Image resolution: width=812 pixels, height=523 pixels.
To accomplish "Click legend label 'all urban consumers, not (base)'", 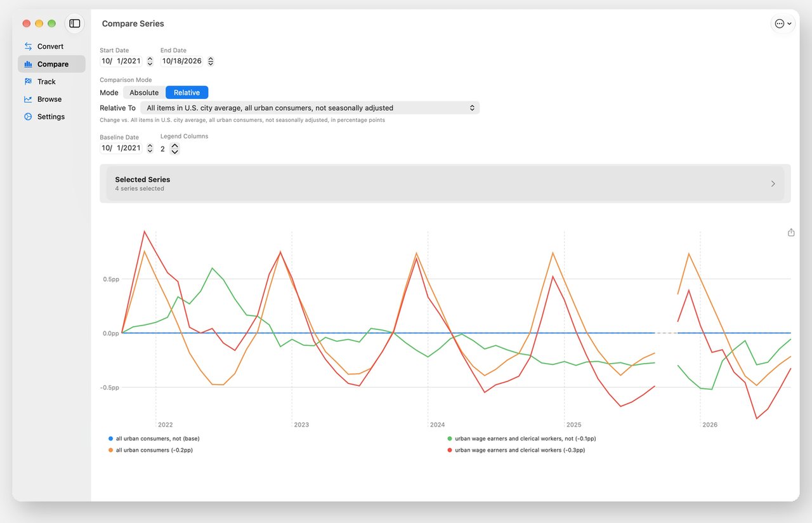I will coord(158,439).
